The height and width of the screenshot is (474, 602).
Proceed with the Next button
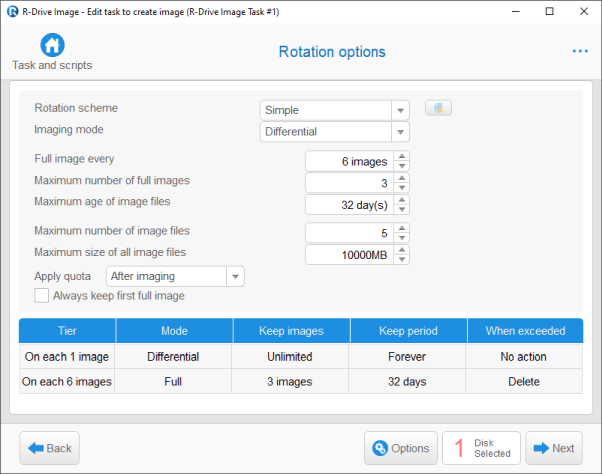[554, 448]
